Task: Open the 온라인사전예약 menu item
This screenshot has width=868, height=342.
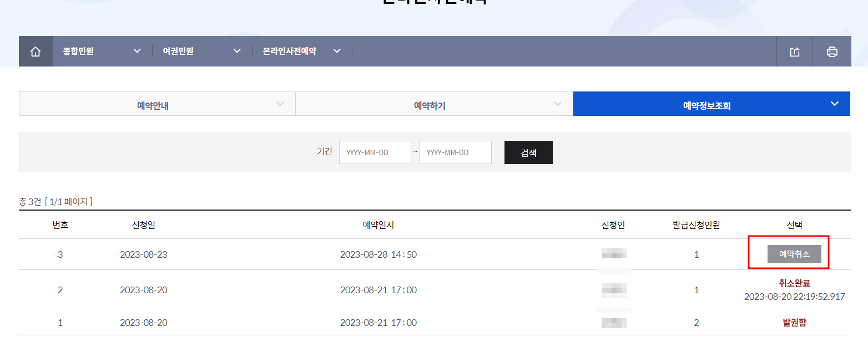Action: pyautogui.click(x=290, y=50)
